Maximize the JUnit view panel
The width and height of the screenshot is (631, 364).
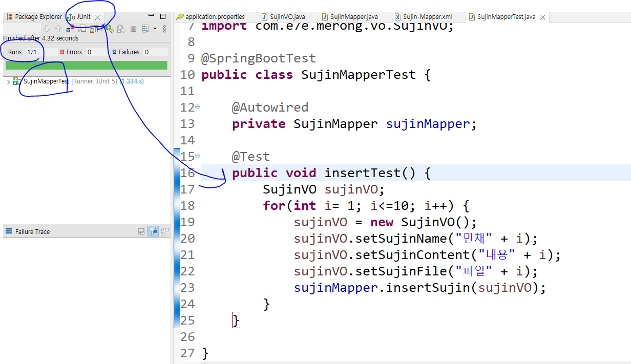click(x=163, y=16)
